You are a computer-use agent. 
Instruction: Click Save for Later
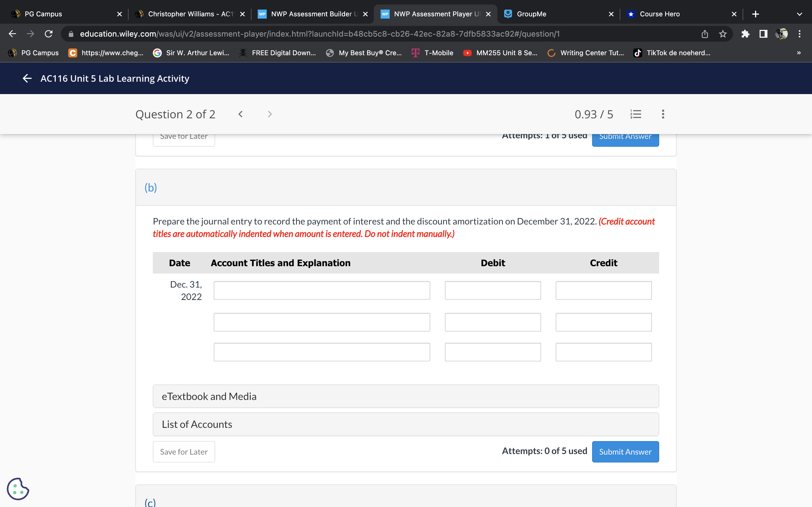[183, 451]
